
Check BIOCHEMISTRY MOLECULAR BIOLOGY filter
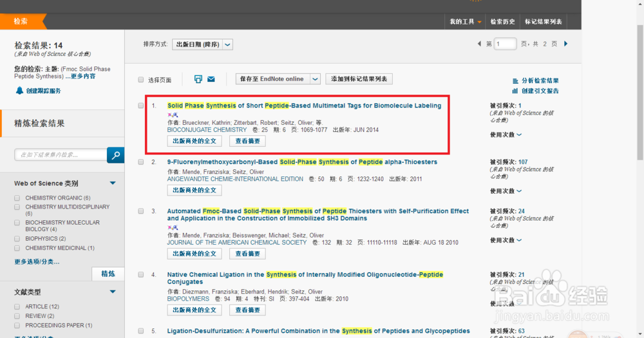click(17, 223)
